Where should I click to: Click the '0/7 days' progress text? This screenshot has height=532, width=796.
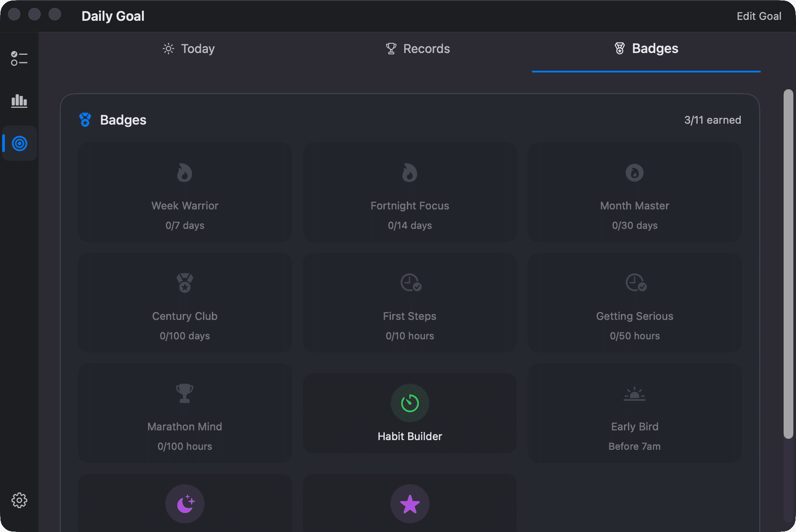point(185,225)
